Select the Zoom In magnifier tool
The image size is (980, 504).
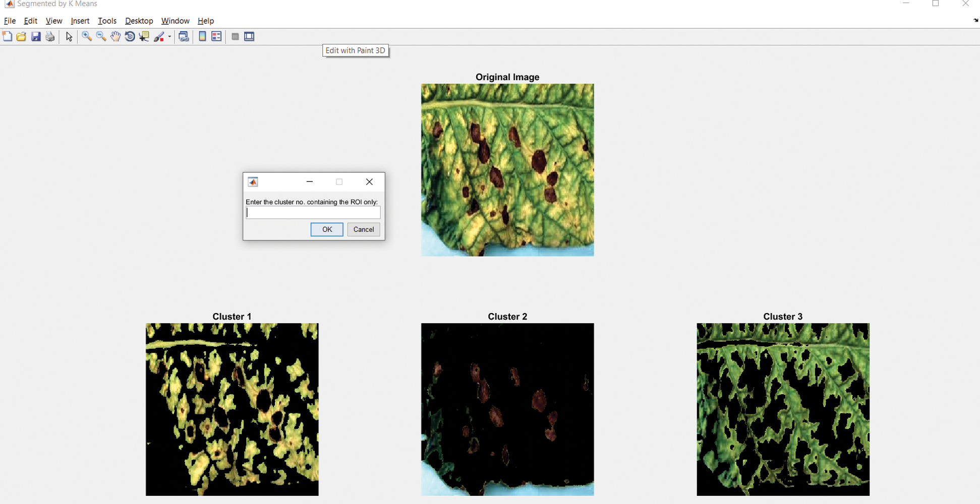coord(87,36)
